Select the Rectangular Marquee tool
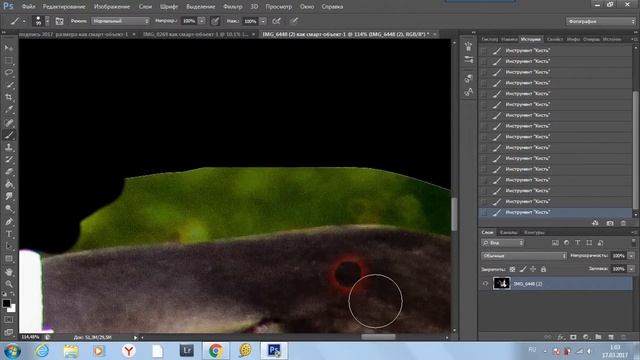640x360 pixels. (x=9, y=60)
